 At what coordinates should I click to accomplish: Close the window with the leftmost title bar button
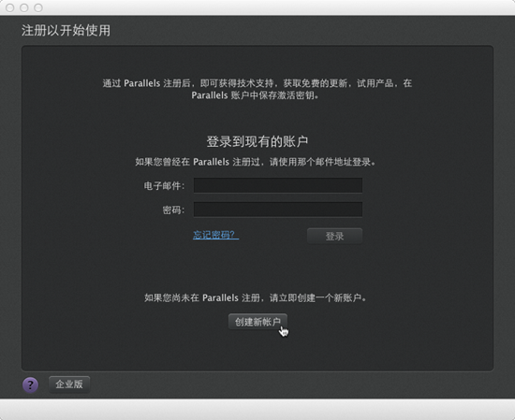[10, 7]
